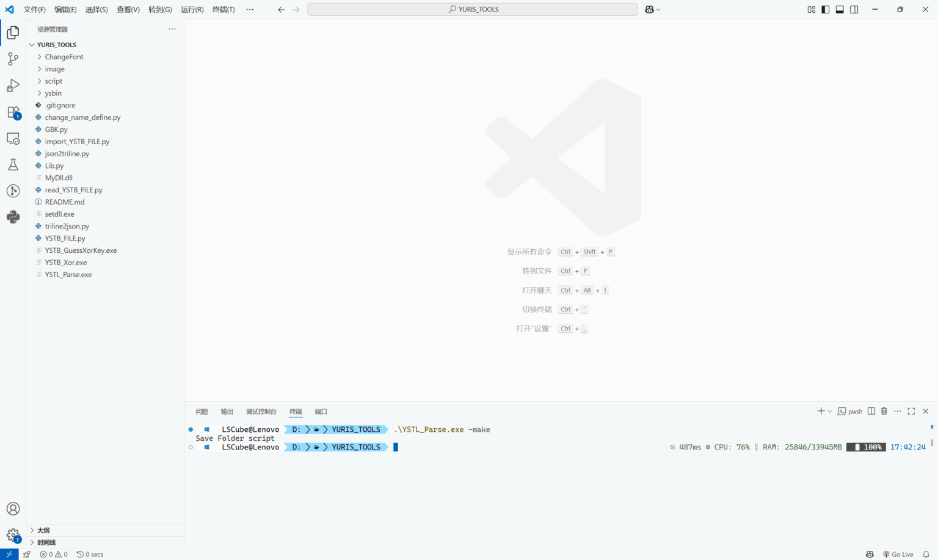Kill terminal with trash icon

pos(884,411)
